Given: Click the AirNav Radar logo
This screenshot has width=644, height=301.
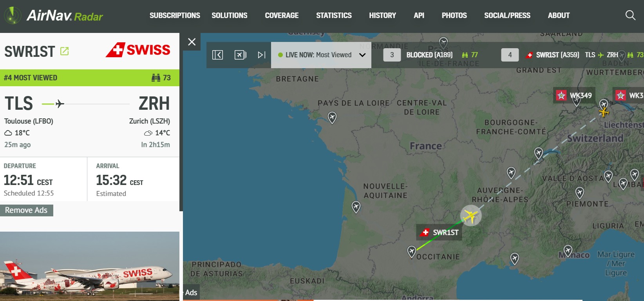Looking at the screenshot, I should click(54, 16).
